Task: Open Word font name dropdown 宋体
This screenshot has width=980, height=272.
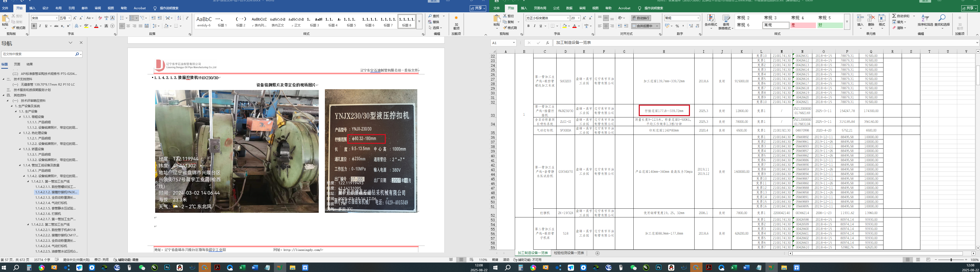Action: [x=57, y=18]
